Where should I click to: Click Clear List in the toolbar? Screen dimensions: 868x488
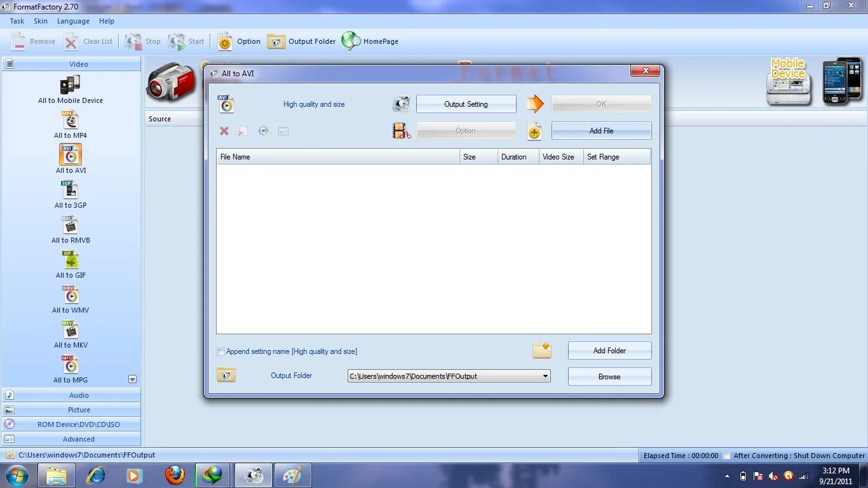89,41
